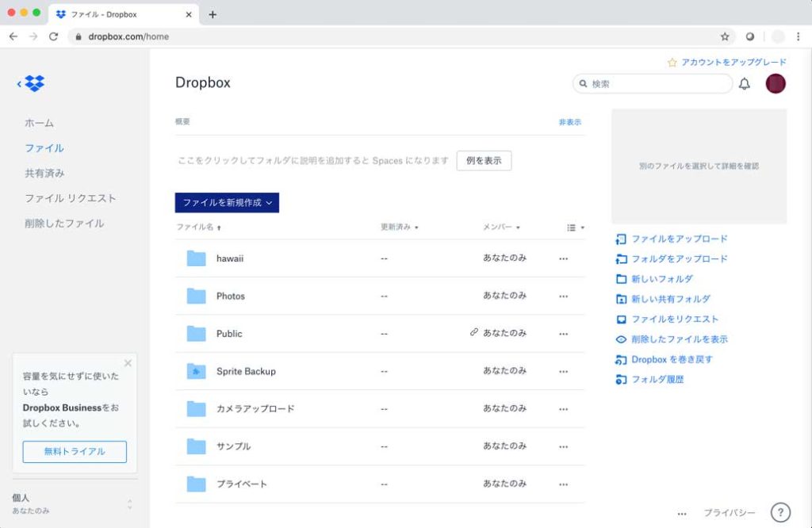Open the 更新済み column sort dropdown
The width and height of the screenshot is (812, 528).
[399, 228]
